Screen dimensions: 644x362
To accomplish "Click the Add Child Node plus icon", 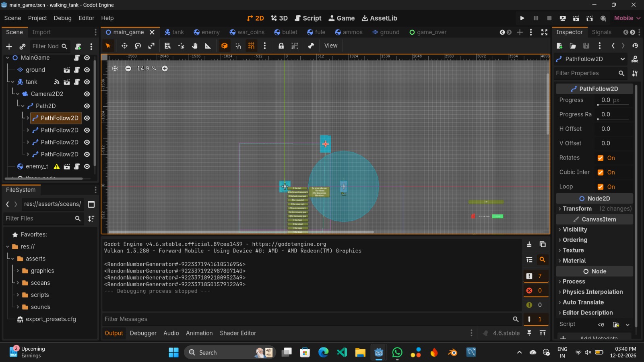I will 9,47.
